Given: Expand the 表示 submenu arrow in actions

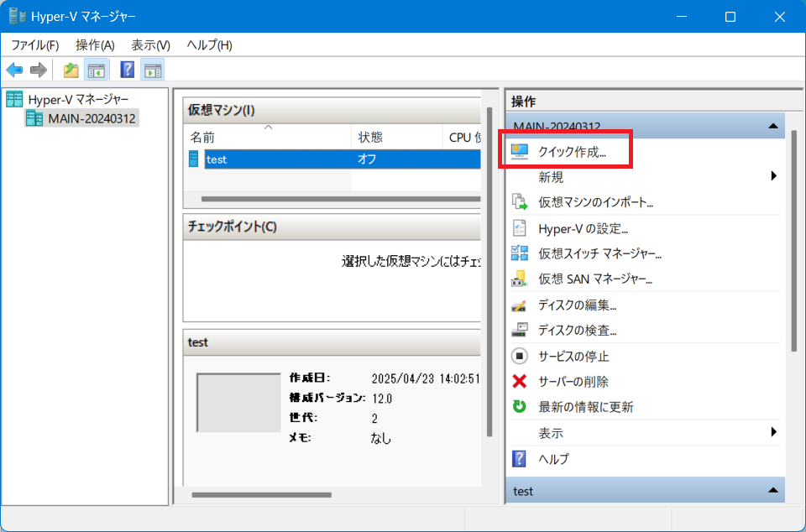Looking at the screenshot, I should (x=773, y=432).
